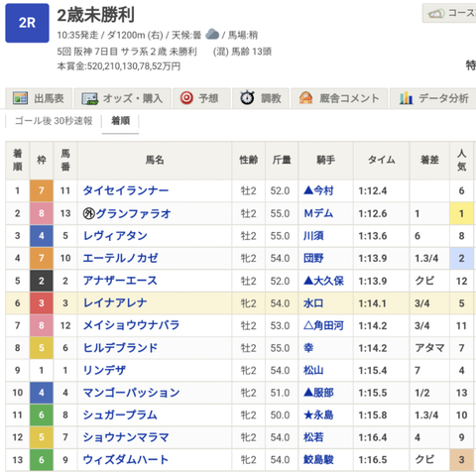Click the 予想 target icon

[x=186, y=98]
